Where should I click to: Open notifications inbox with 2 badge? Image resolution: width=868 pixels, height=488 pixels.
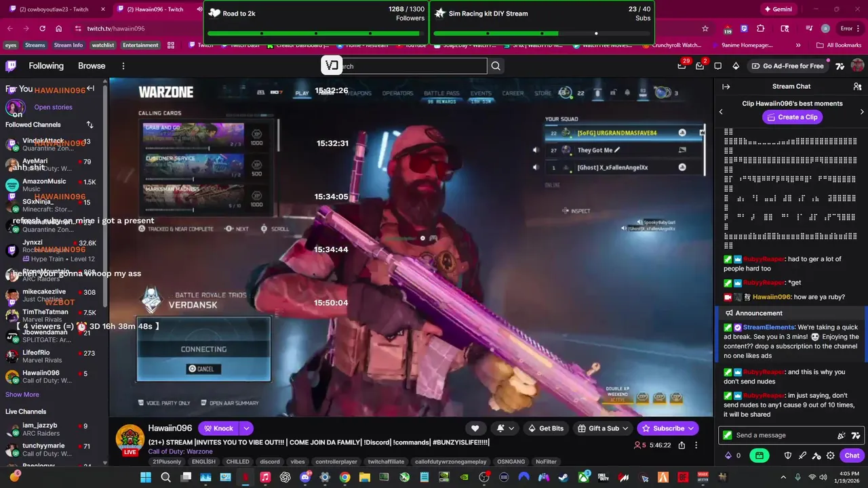700,66
